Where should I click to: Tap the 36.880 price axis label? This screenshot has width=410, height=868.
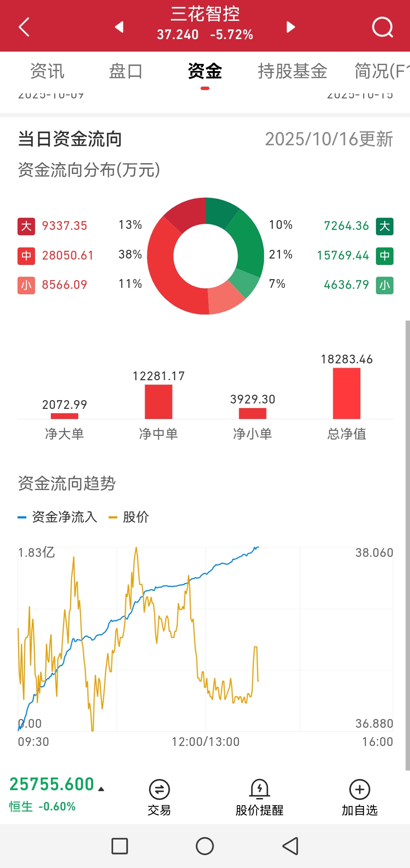click(374, 723)
